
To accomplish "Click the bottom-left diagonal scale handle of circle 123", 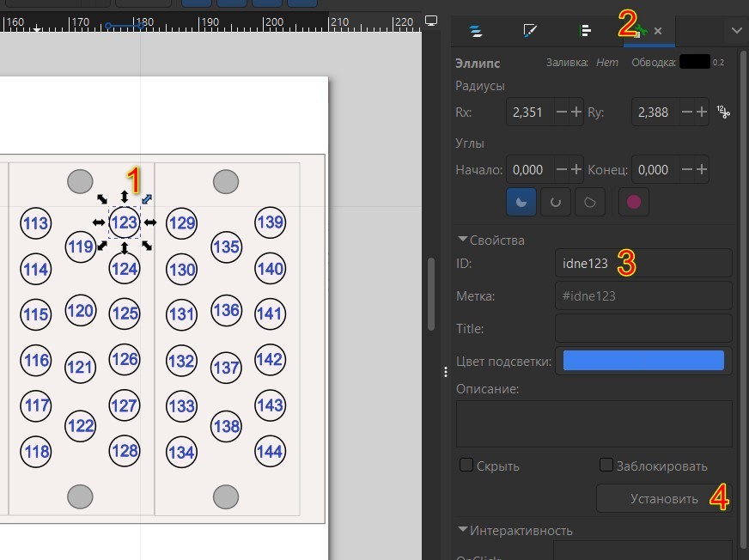I will pos(101,246).
